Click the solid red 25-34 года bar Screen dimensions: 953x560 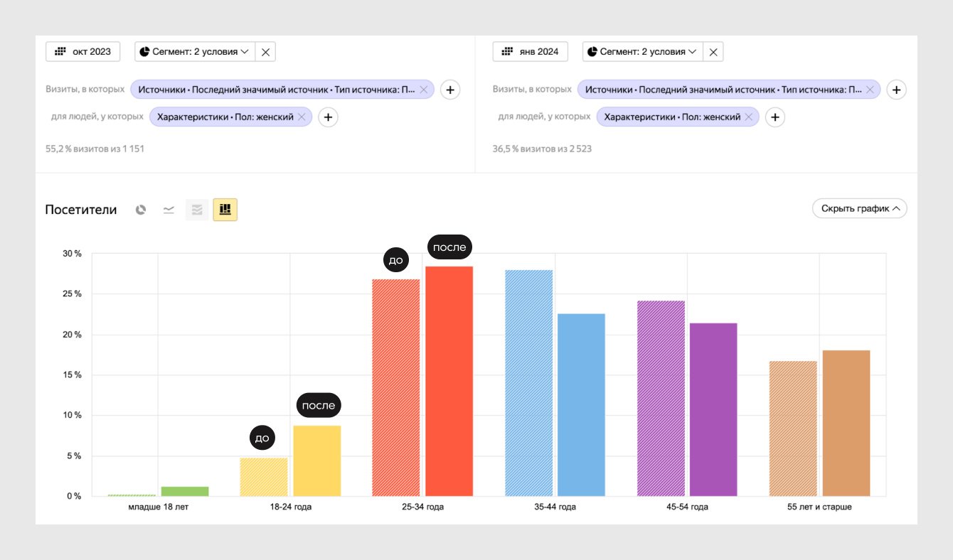coord(449,381)
